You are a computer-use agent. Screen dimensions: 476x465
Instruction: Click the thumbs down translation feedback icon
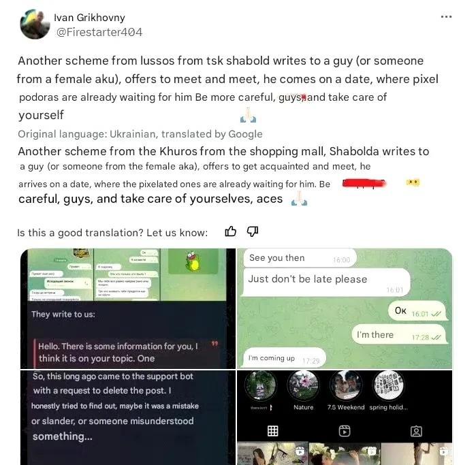(252, 231)
